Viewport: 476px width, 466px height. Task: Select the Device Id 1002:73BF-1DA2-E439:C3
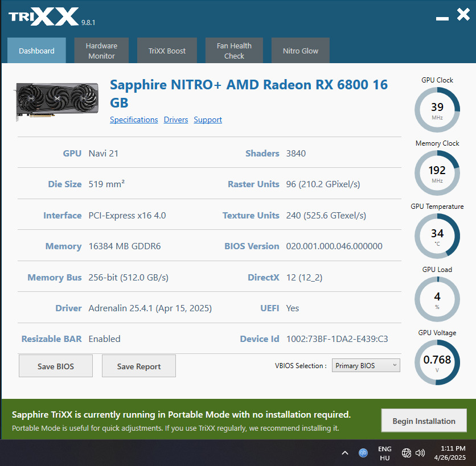(337, 339)
